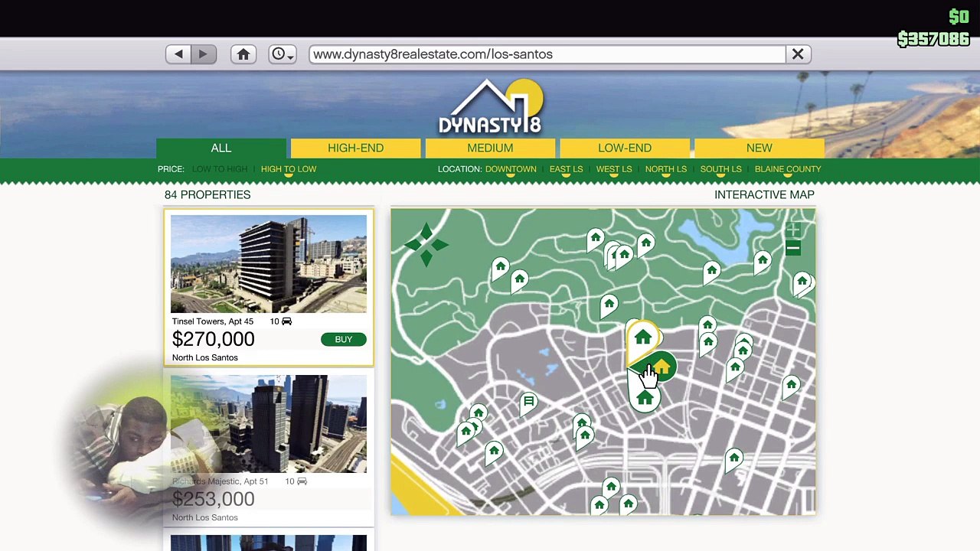Zoom out the map with minus icon
This screenshot has width=980, height=551.
pos(792,249)
